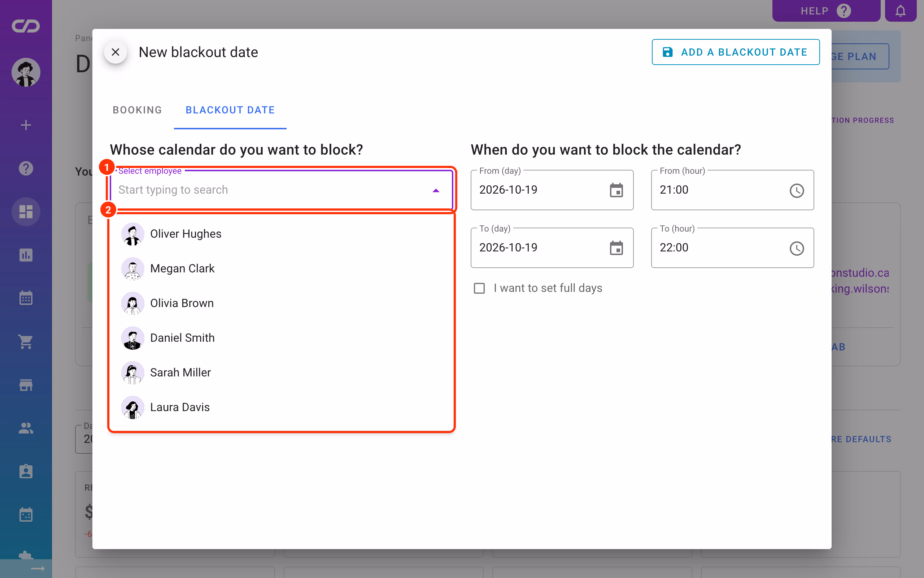Viewport: 924px width, 578px height.
Task: Open the To (hour) clock picker icon
Action: click(x=797, y=249)
